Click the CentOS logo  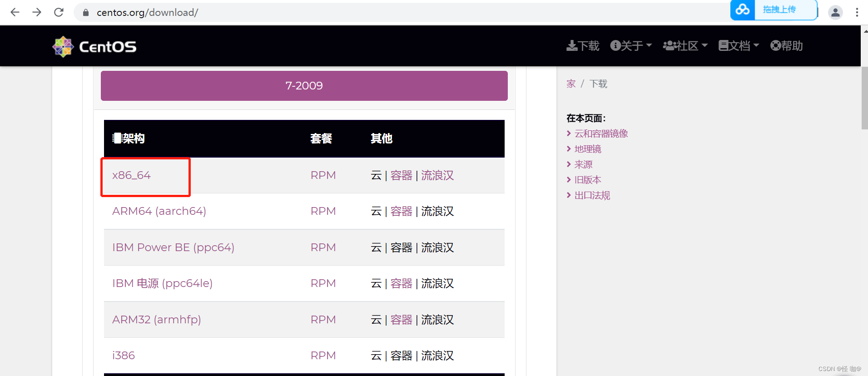point(94,46)
